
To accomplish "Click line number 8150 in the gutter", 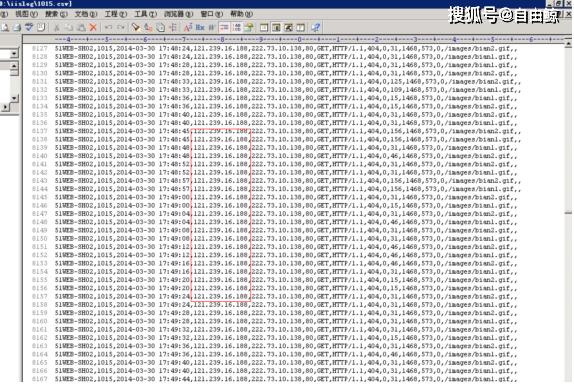I will coord(40,239).
